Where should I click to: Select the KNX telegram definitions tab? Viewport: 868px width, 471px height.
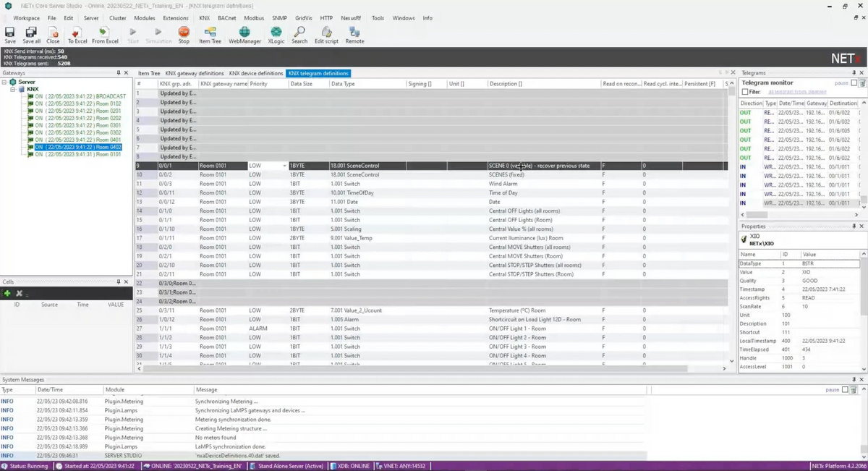click(318, 73)
